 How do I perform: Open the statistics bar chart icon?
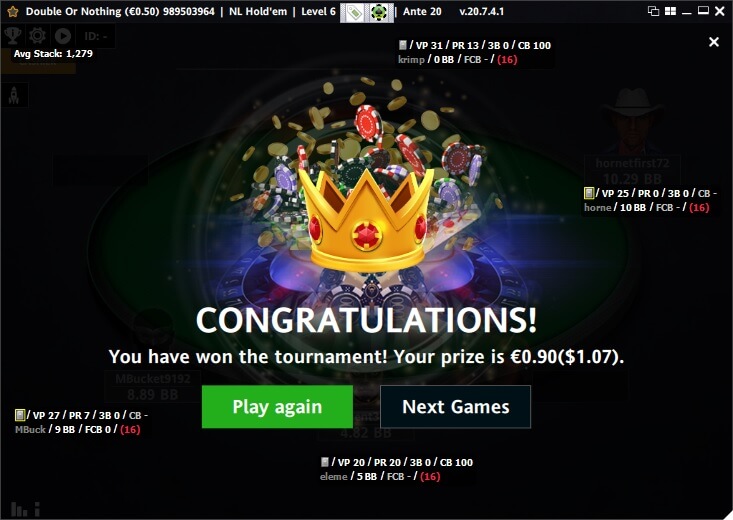coord(25,509)
